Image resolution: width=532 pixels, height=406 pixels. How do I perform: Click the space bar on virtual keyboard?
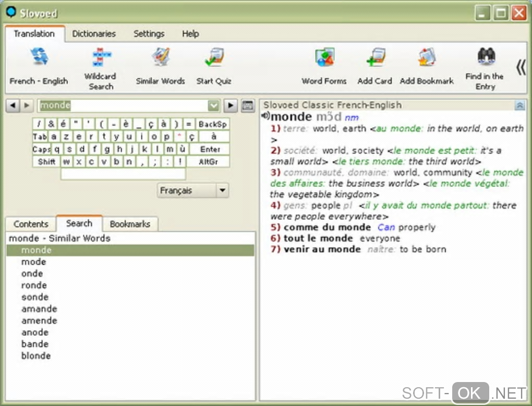[123, 174]
